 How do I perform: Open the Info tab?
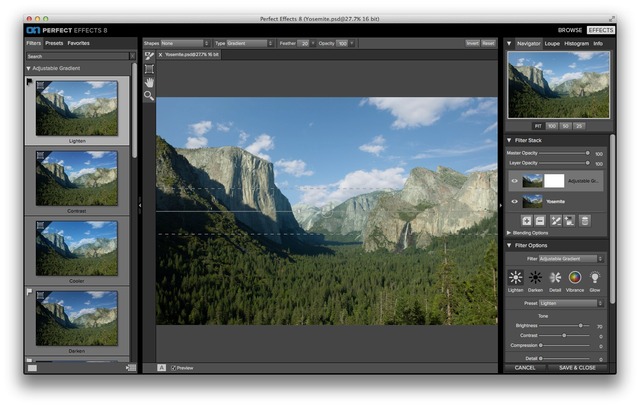click(598, 44)
